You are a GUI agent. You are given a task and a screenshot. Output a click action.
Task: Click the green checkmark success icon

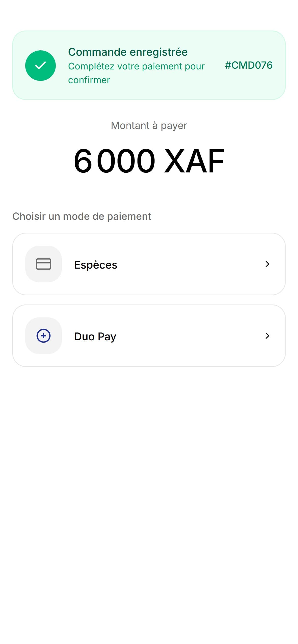[x=40, y=66]
